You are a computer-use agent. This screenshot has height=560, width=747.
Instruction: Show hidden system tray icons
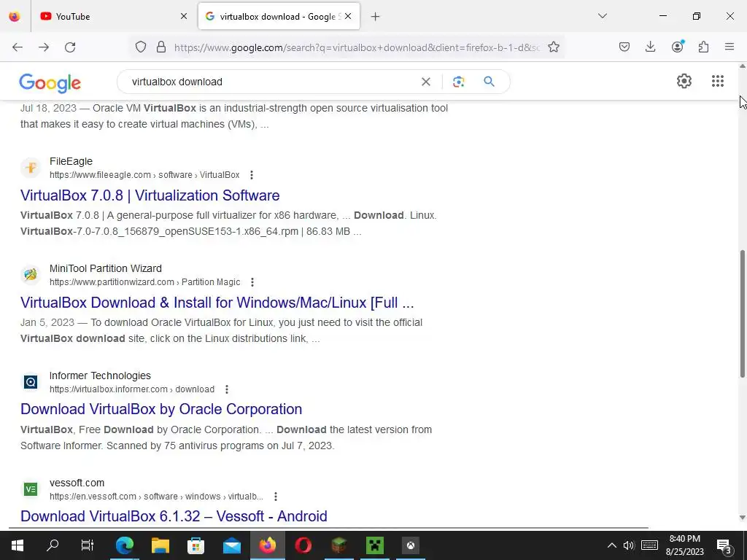point(612,545)
